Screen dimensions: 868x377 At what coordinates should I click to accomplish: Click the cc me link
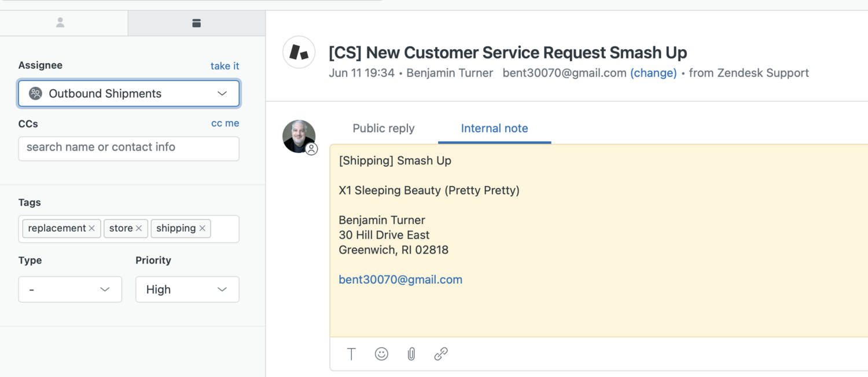[225, 123]
